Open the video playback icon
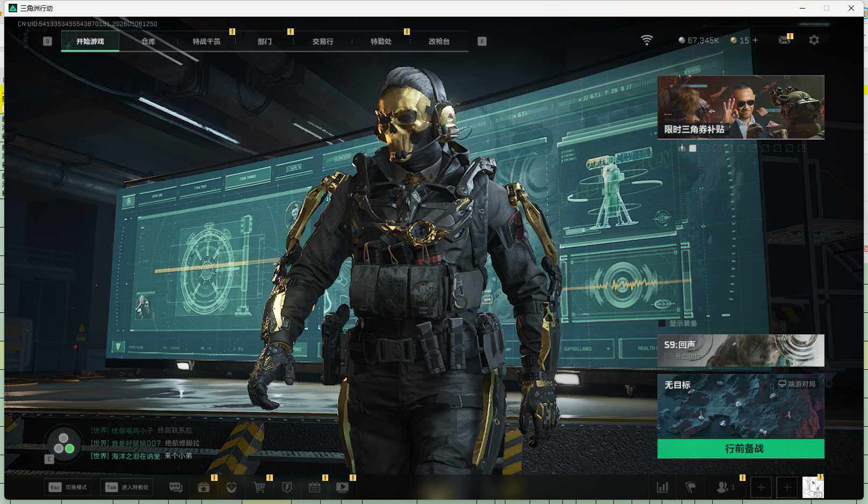This screenshot has height=504, width=868. pyautogui.click(x=342, y=487)
